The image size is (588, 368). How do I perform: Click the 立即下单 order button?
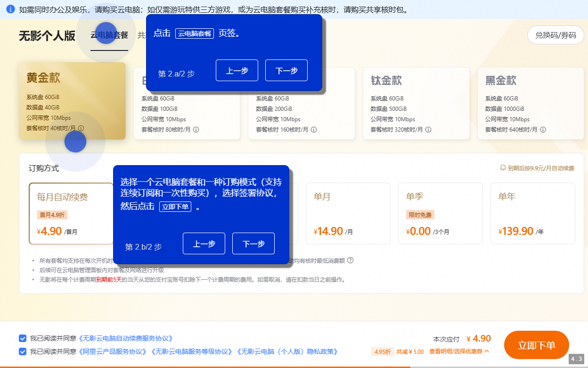(536, 345)
